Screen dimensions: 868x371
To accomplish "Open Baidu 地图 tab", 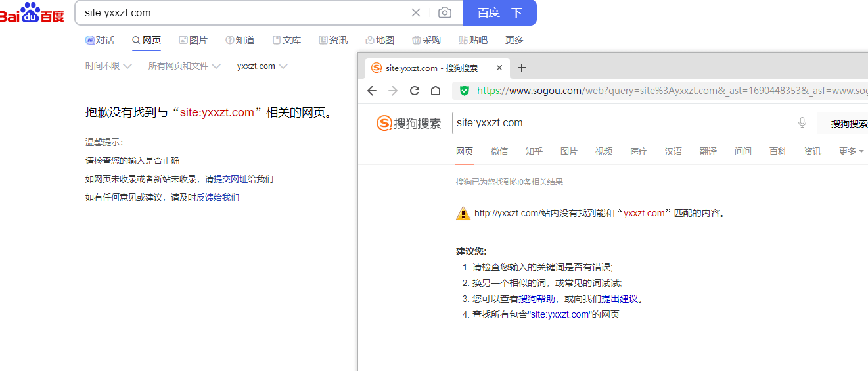I will 380,40.
